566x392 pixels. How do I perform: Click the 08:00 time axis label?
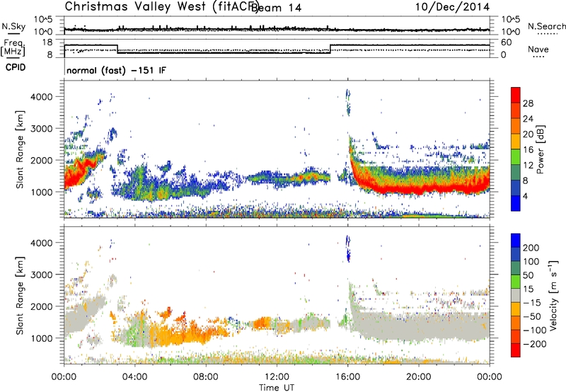[206, 377]
